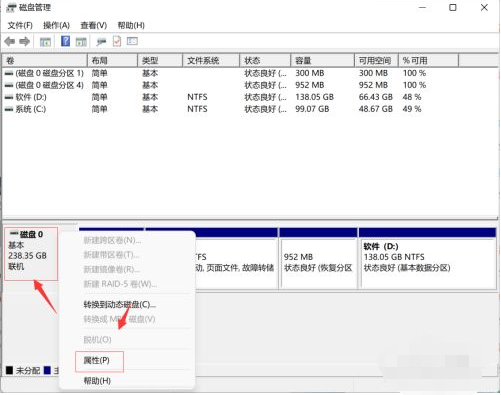Click drive icon of 磁盘 0 磁盘分区 1 row
The width and height of the screenshot is (501, 395).
9,73
